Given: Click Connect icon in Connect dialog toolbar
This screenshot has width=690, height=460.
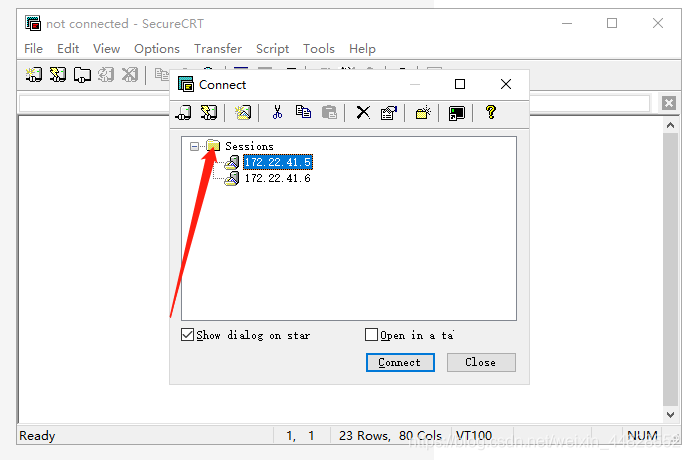Looking at the screenshot, I should tap(184, 113).
